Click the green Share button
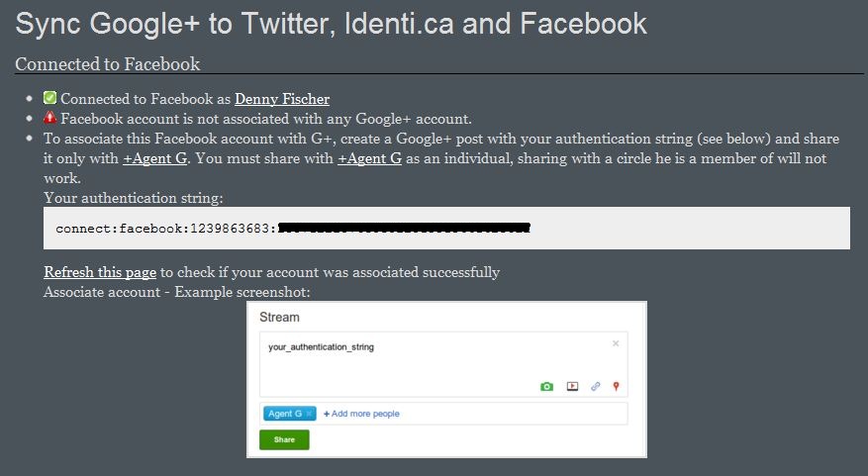This screenshot has width=868, height=476. pos(284,440)
